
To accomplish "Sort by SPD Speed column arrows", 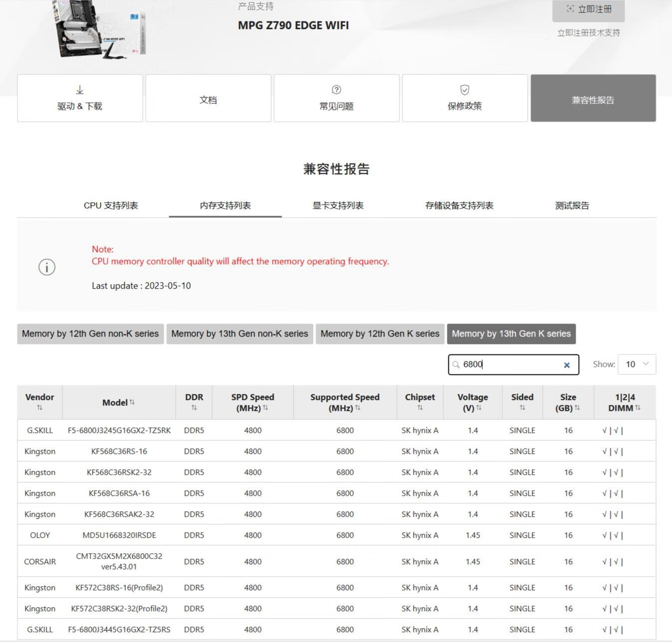I will [x=265, y=408].
